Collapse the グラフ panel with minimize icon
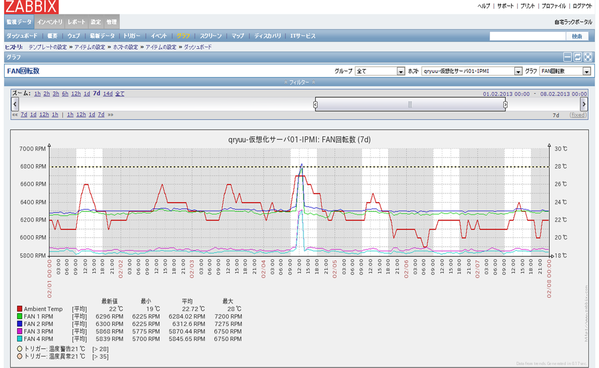 click(x=568, y=57)
